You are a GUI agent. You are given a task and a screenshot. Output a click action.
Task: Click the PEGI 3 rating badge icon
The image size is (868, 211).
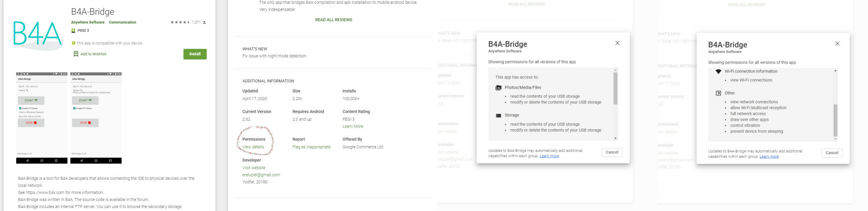click(73, 30)
